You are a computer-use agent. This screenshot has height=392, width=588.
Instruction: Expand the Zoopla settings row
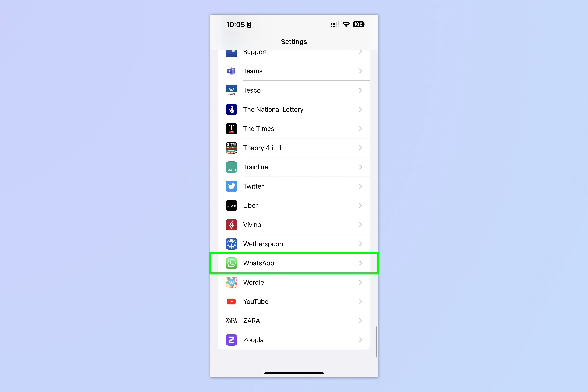tap(294, 340)
